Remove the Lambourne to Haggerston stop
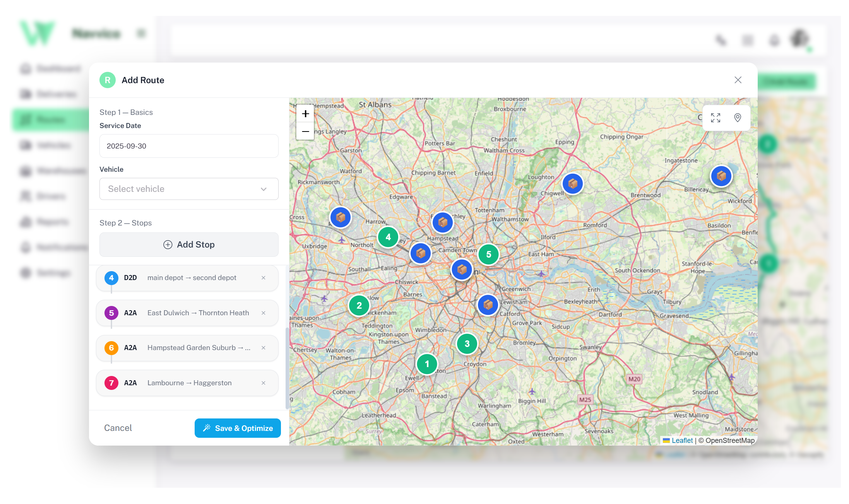Viewport: 849px width, 504px height. coord(264,383)
